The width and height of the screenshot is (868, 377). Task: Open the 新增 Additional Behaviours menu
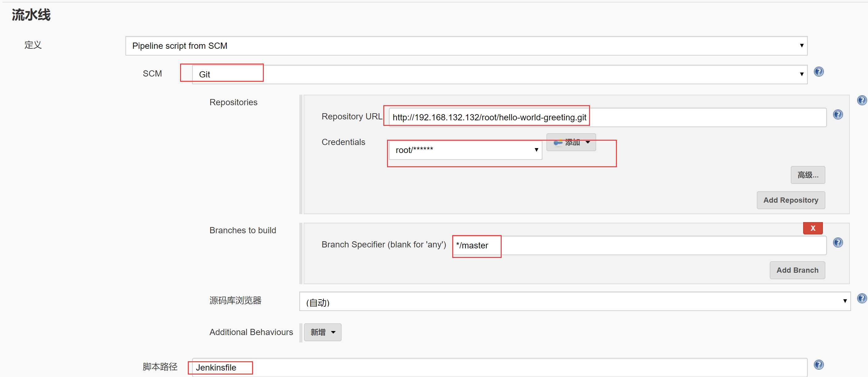(x=322, y=332)
